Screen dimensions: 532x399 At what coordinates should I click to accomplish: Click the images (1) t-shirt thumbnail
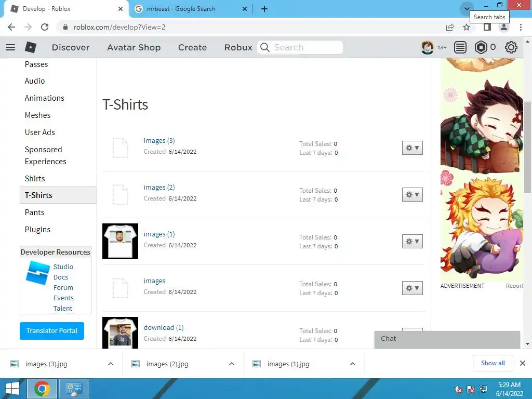pos(120,241)
